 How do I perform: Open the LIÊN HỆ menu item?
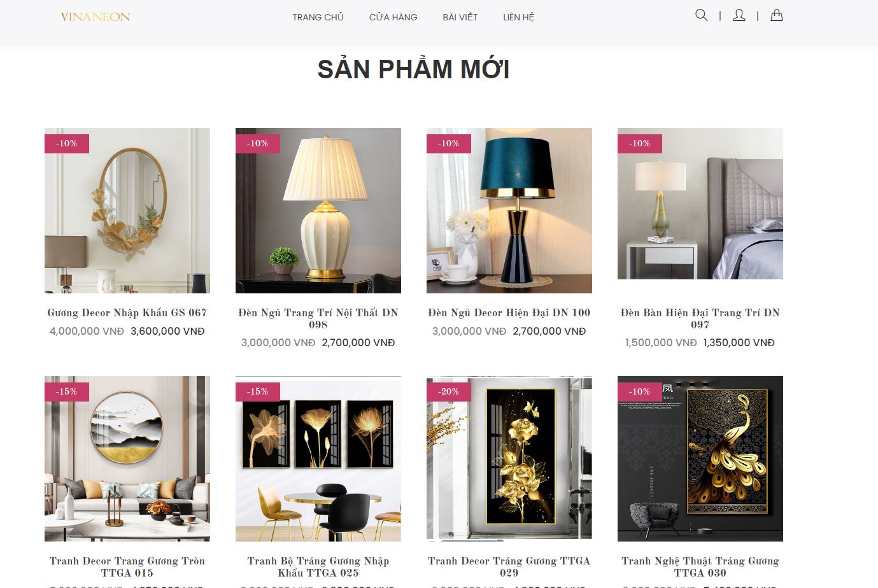[x=518, y=17]
